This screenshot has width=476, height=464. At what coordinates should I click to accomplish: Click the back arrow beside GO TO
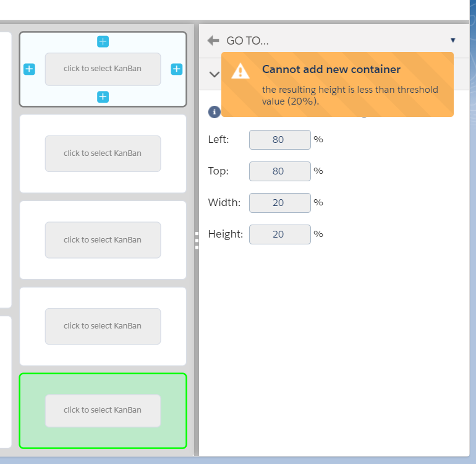tap(213, 41)
